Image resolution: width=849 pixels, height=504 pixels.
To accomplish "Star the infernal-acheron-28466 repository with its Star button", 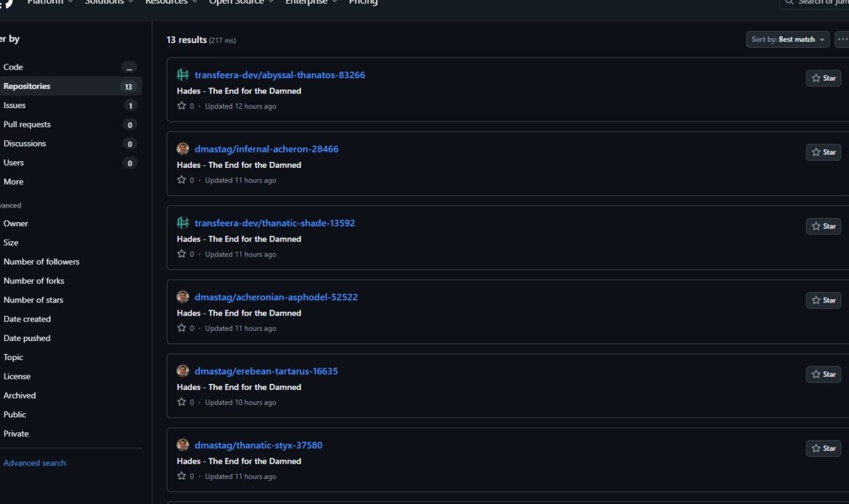I will tap(823, 153).
